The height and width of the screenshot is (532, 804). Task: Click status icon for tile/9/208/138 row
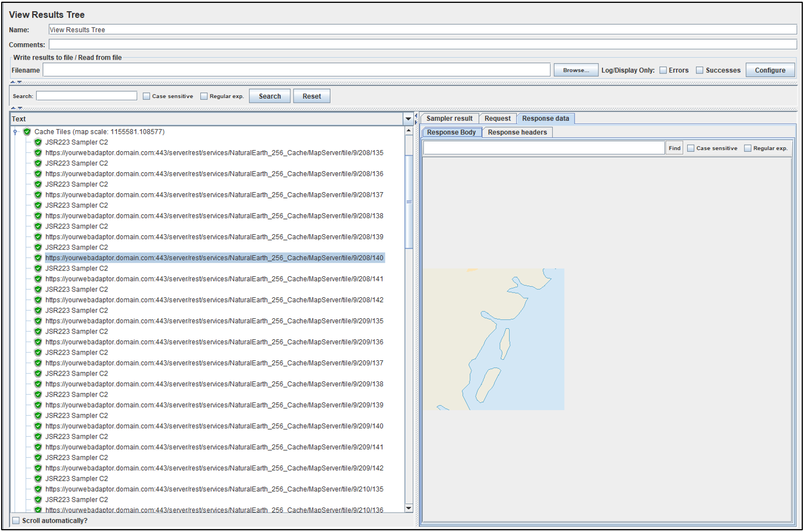38,216
